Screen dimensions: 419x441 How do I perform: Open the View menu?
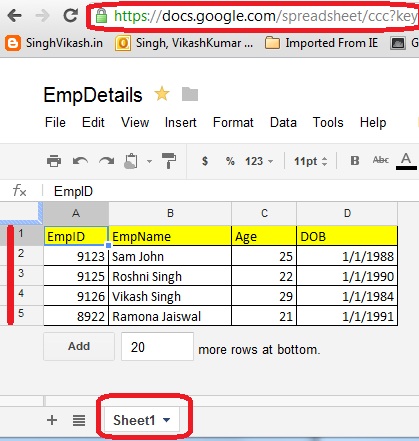[135, 122]
